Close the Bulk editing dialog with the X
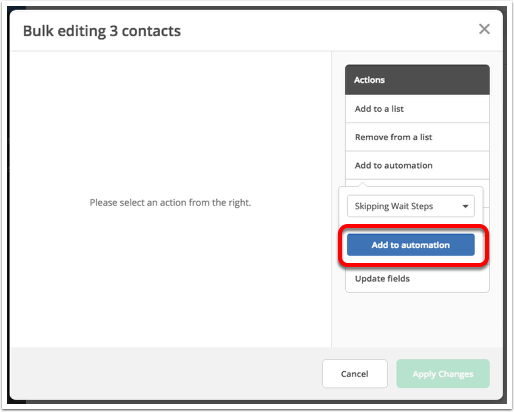 tap(484, 29)
